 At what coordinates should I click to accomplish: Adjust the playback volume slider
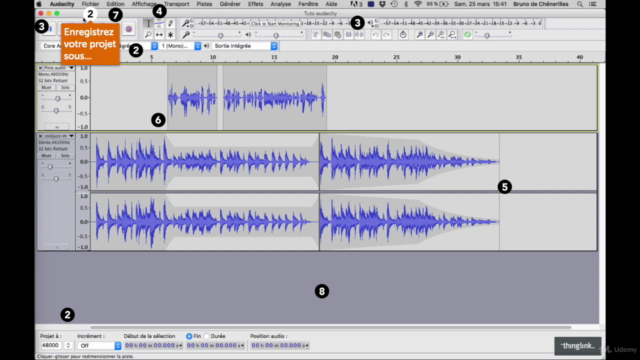[x=278, y=35]
